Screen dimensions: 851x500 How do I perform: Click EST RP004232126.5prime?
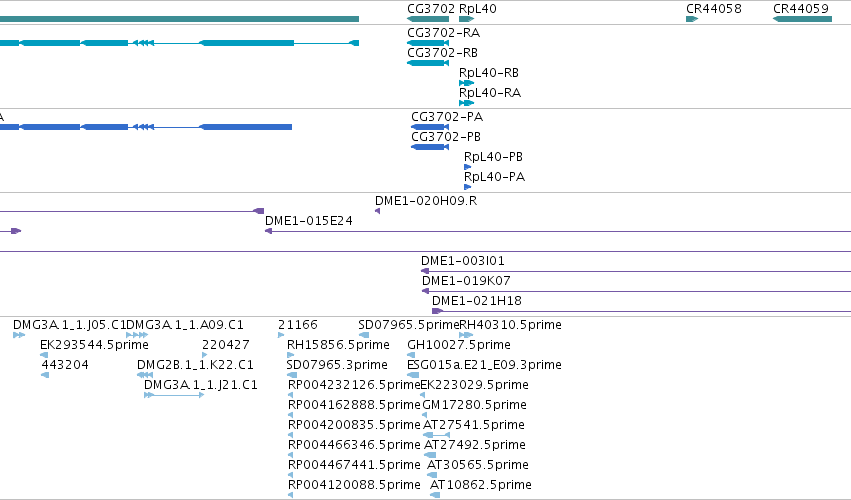(290, 395)
